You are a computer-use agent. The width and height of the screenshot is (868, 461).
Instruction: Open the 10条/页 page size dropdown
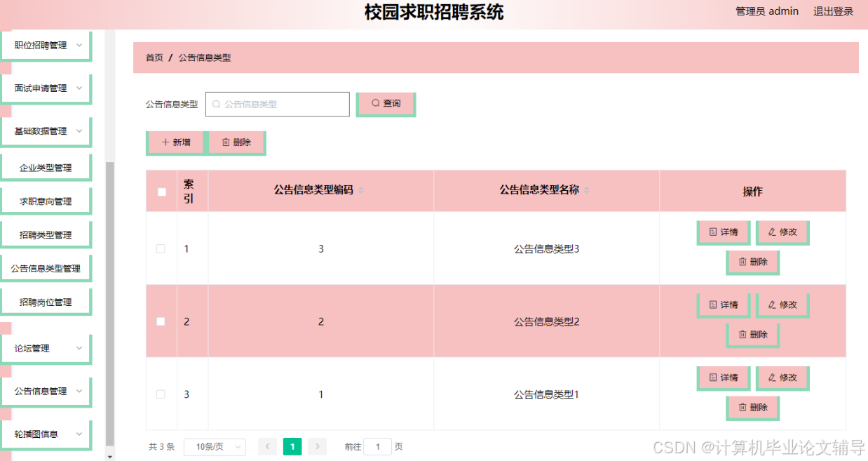coord(215,446)
